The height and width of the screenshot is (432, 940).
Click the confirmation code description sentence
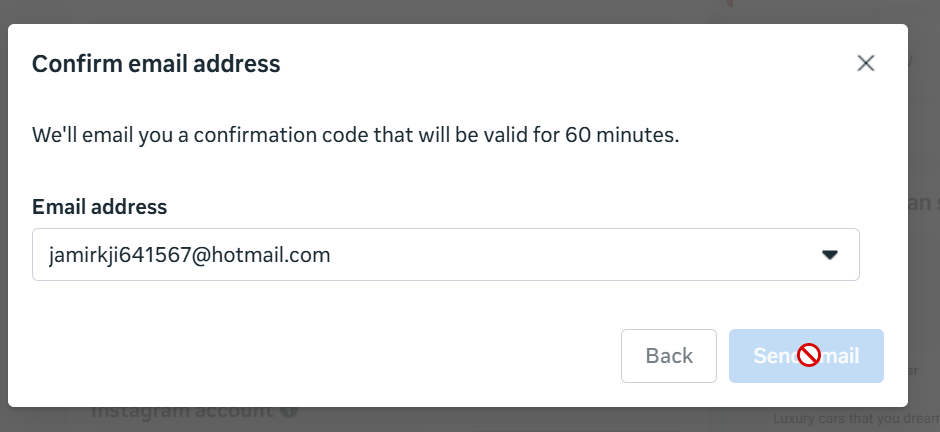pyautogui.click(x=356, y=134)
